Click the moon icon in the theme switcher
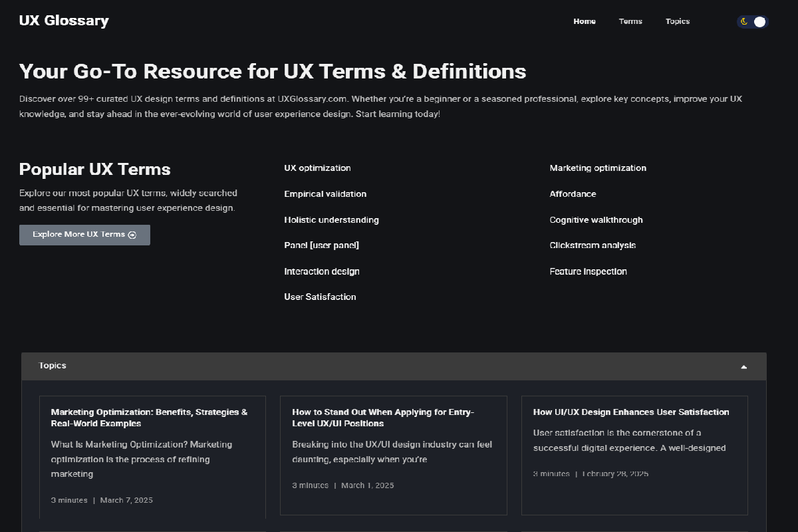This screenshot has width=798, height=532. click(743, 21)
